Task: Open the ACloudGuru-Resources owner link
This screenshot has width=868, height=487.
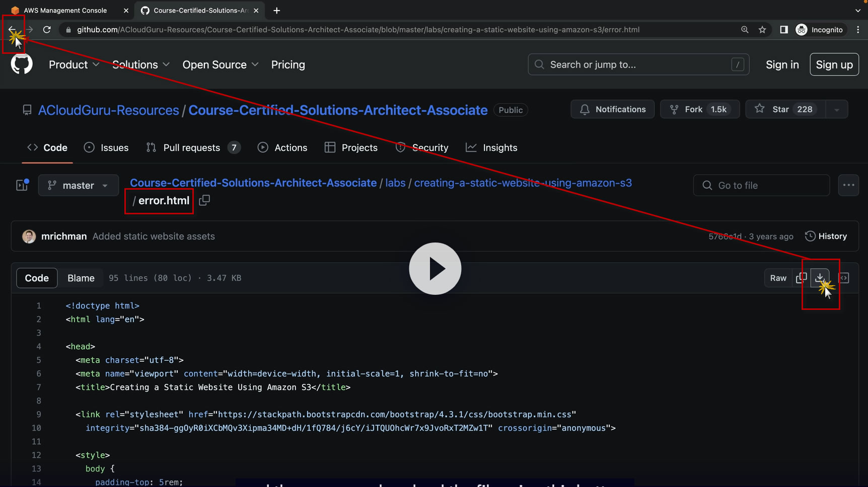Action: (x=109, y=110)
